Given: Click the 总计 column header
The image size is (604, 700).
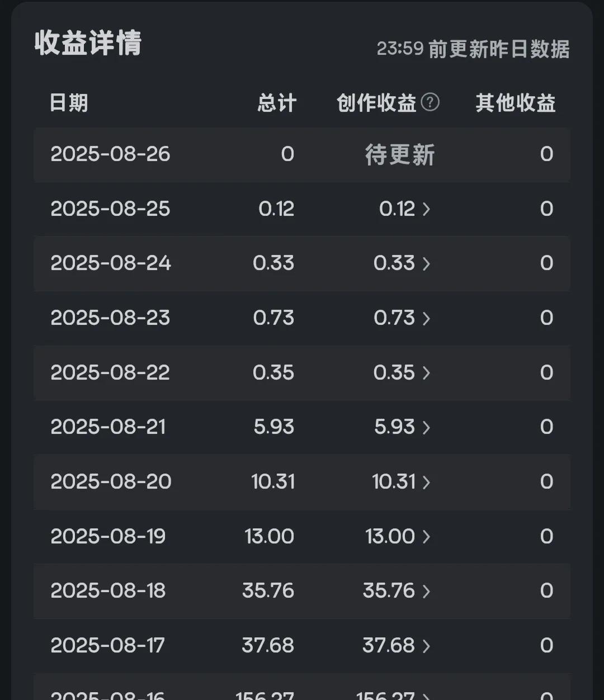Looking at the screenshot, I should pyautogui.click(x=276, y=103).
